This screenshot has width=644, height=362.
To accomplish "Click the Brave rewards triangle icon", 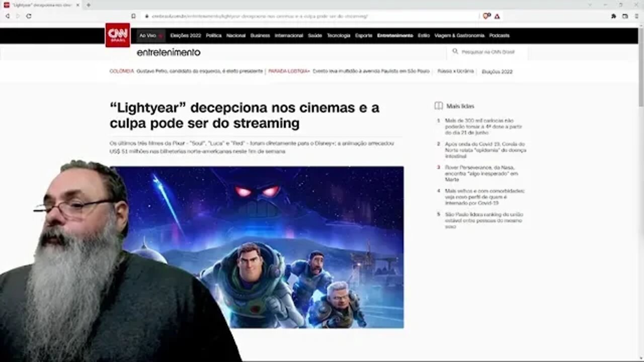I will tap(497, 16).
